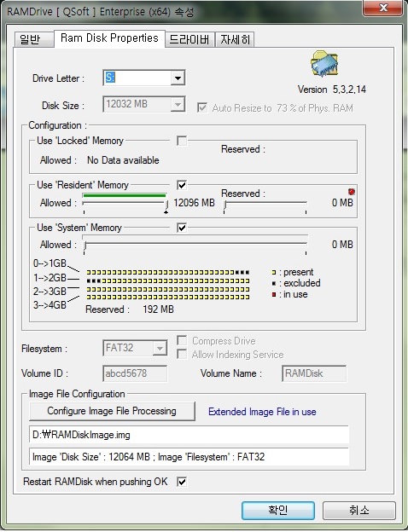Image resolution: width=408 pixels, height=532 pixels.
Task: Switch to the 드라이버 tab
Action: [x=189, y=40]
